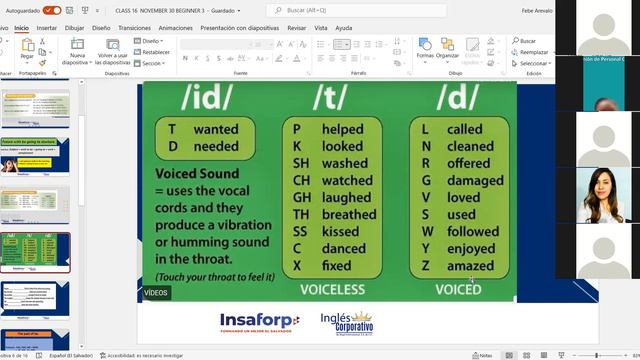Open the Diseño layout dropdown
Viewport: 640px width, 360px height.
click(149, 41)
